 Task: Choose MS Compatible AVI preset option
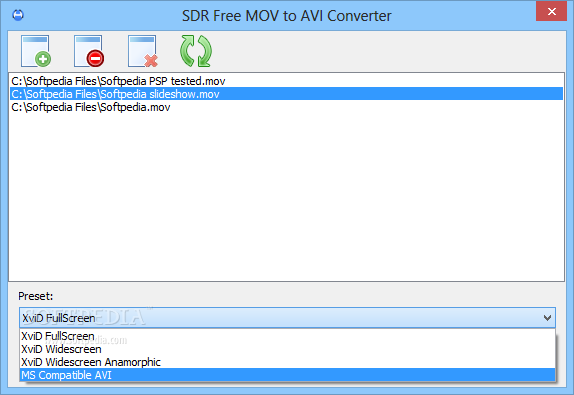click(x=287, y=375)
